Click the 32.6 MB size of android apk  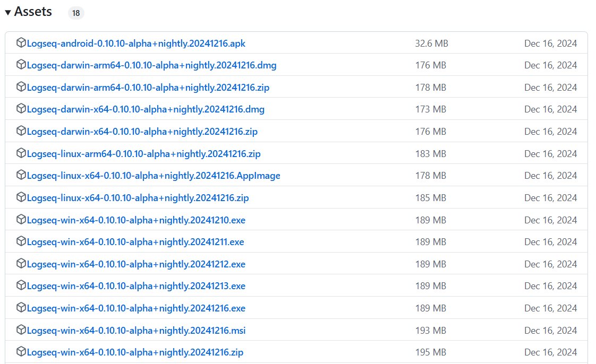431,44
